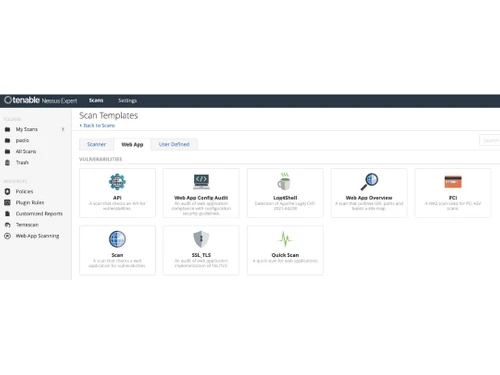This screenshot has height=375, width=500.
Task: Click the All Scans folder icon
Action: coord(7,151)
